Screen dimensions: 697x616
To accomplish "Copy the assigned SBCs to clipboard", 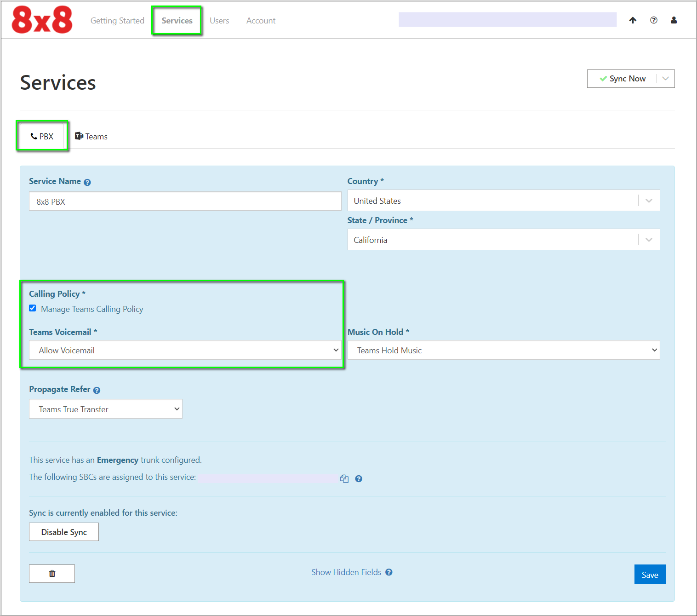I will 344,478.
